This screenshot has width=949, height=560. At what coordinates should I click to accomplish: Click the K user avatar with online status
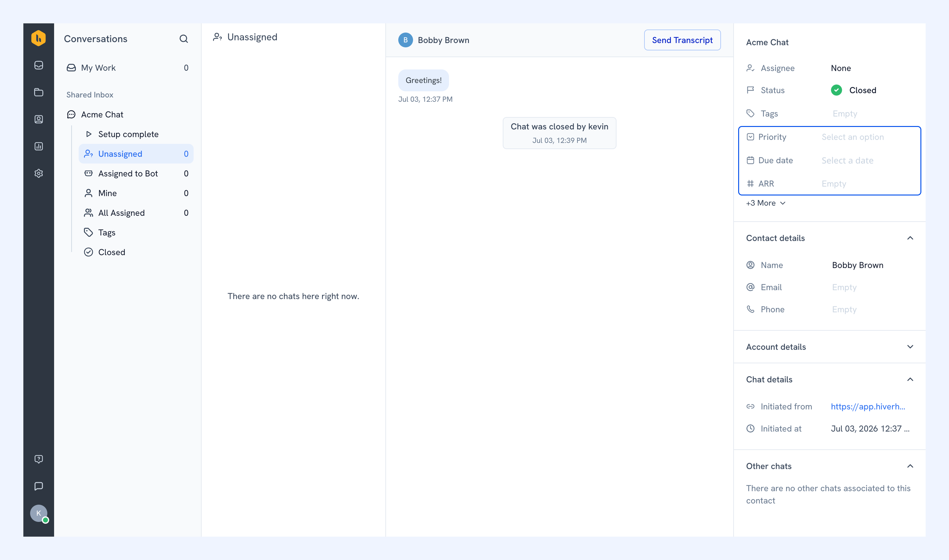click(x=39, y=514)
